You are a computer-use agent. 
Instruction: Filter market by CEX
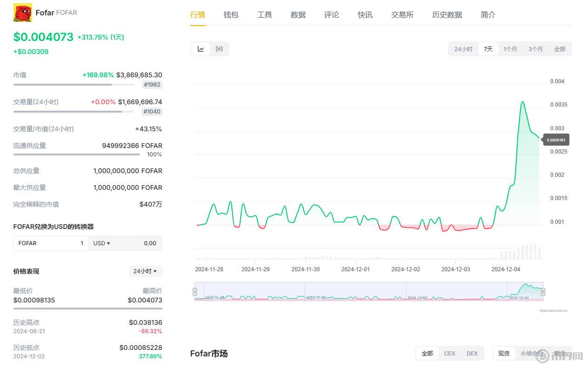tap(450, 354)
